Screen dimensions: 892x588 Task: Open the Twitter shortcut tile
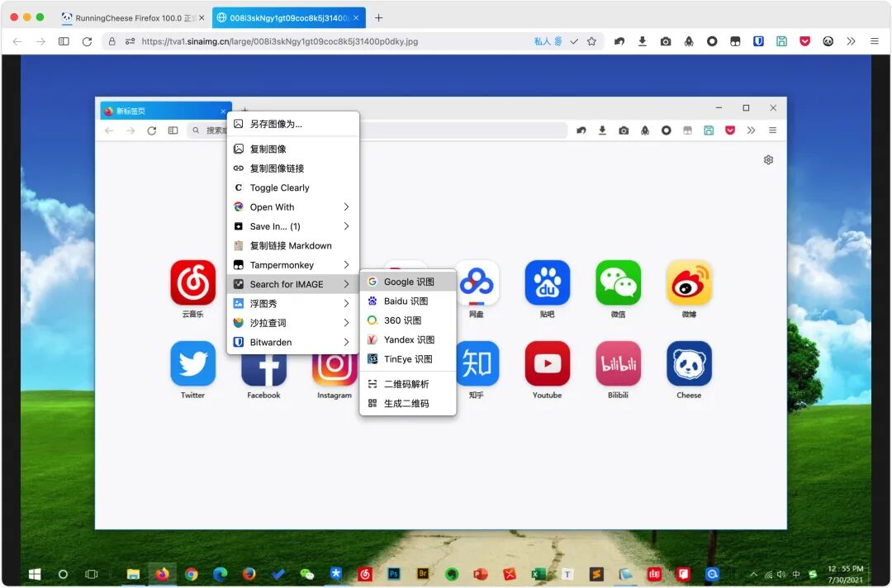click(x=192, y=364)
